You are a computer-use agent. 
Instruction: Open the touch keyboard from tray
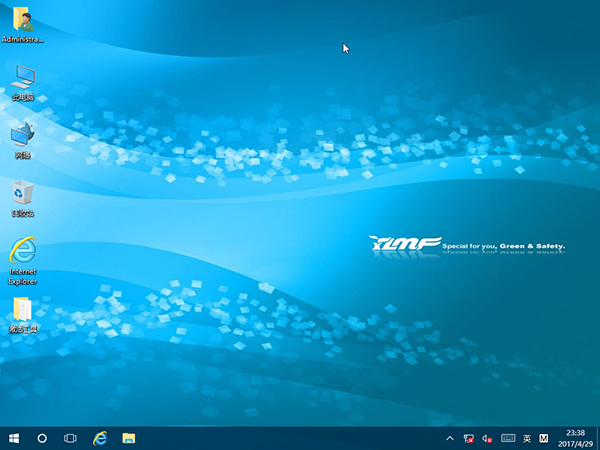(508, 438)
